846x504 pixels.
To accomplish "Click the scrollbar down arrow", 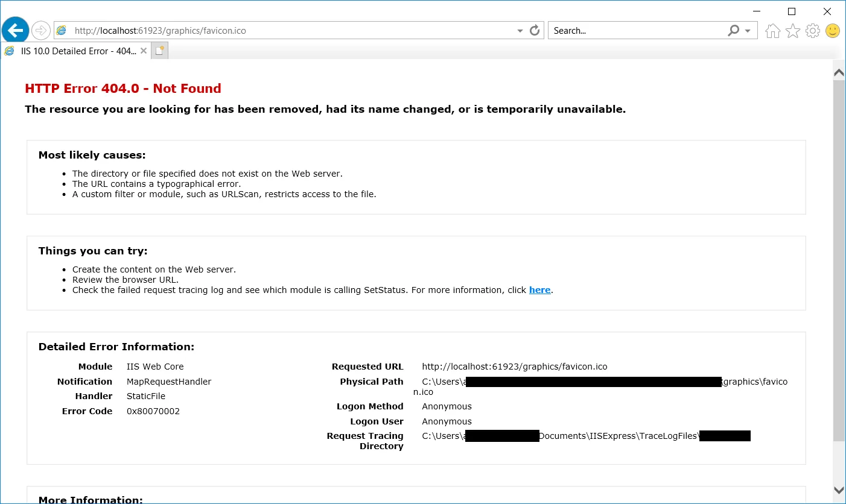I will click(839, 490).
